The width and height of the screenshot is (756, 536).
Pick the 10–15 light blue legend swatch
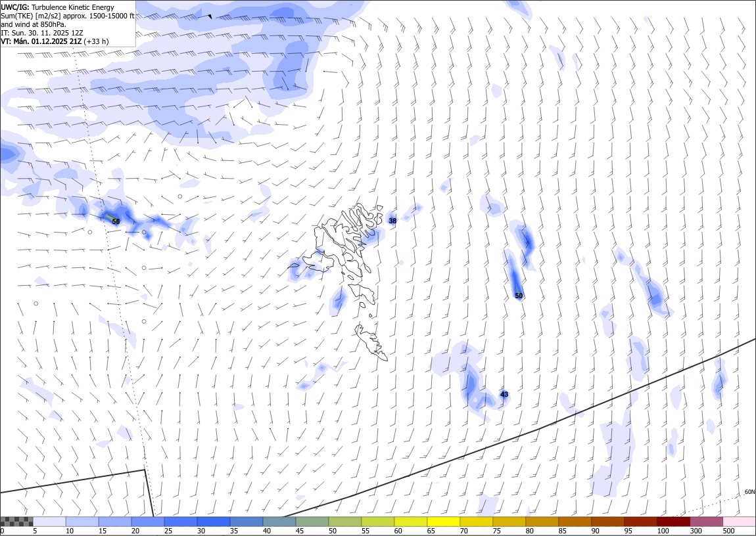82,522
